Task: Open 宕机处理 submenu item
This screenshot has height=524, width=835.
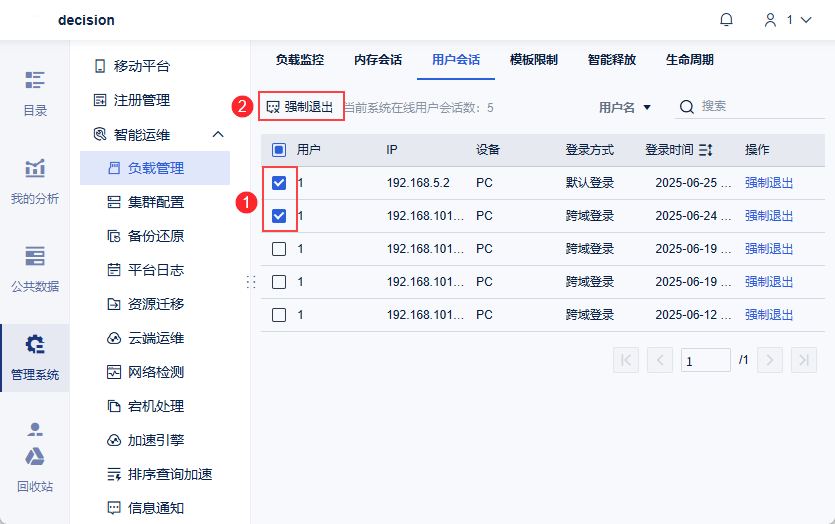Action: tap(146, 406)
